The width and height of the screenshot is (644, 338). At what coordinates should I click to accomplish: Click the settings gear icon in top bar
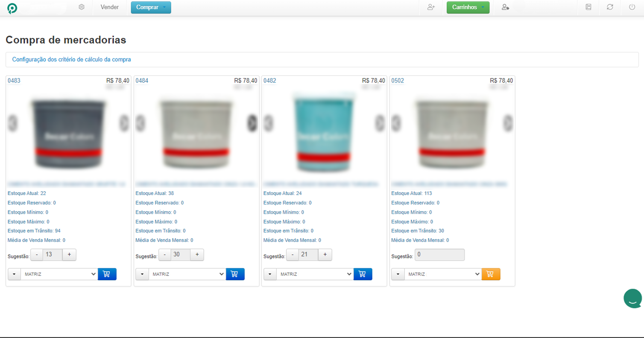tap(82, 7)
